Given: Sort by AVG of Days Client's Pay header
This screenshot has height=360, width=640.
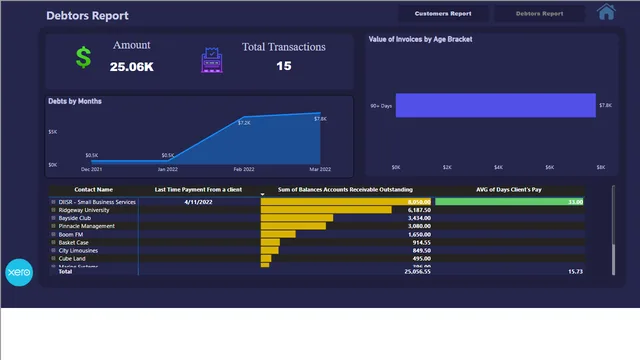Looking at the screenshot, I should (509, 189).
